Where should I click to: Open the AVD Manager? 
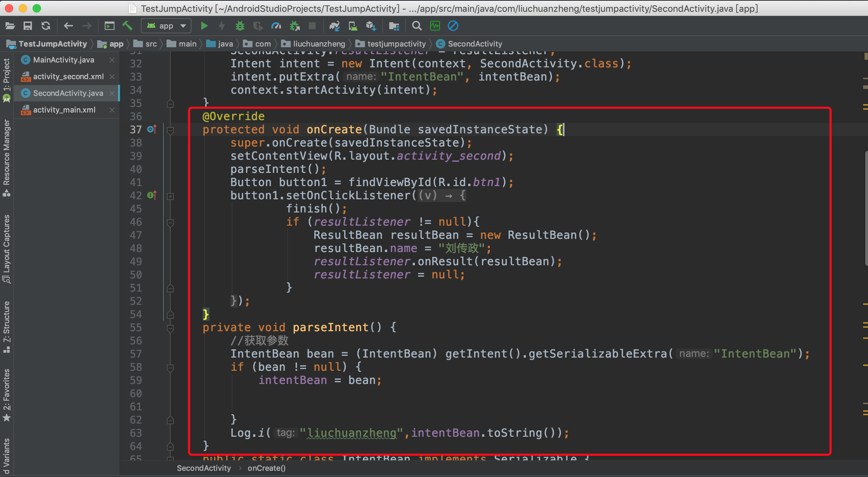[x=353, y=26]
